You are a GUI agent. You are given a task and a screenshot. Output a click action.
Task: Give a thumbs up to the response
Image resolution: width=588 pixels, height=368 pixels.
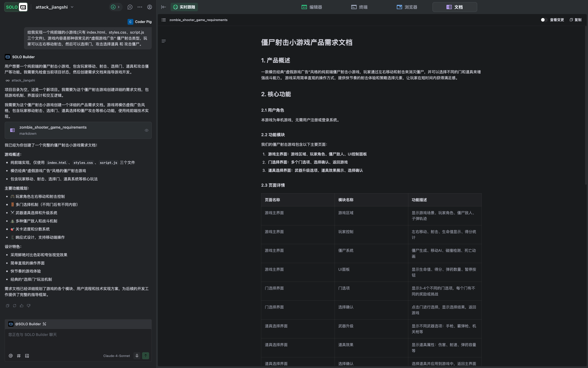(x=22, y=306)
